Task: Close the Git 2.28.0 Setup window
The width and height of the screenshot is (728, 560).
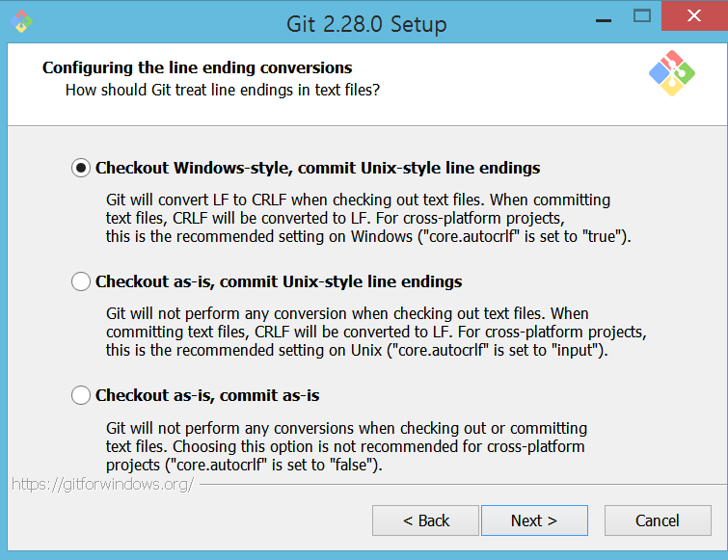Action: pos(694,15)
